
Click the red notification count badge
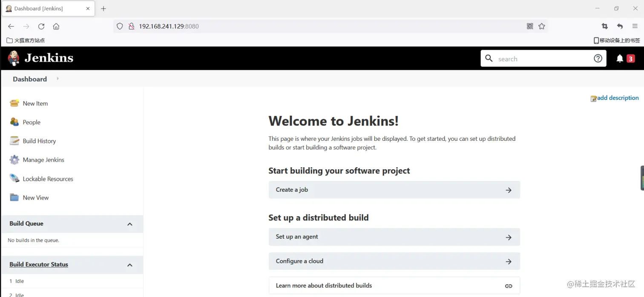[630, 59]
